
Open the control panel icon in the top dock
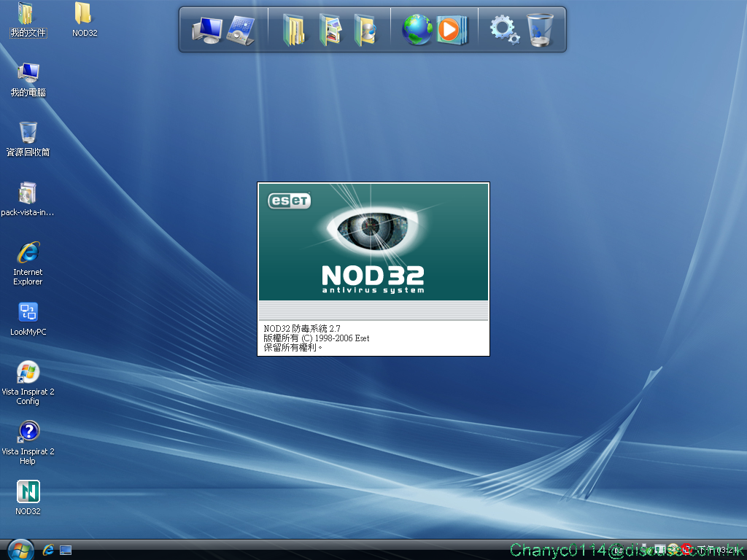(x=241, y=30)
